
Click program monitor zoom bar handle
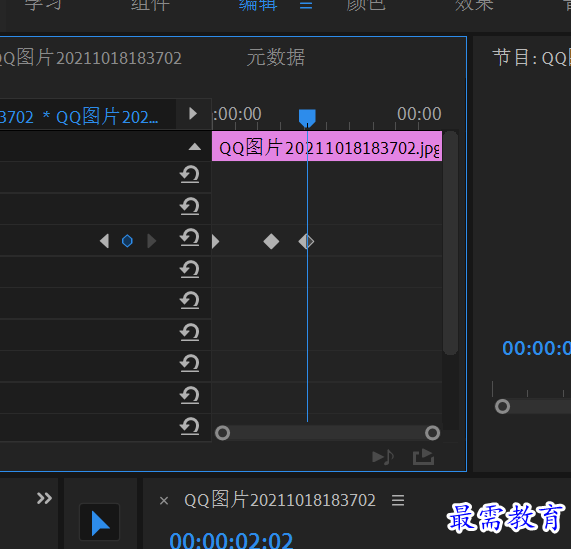(x=502, y=407)
